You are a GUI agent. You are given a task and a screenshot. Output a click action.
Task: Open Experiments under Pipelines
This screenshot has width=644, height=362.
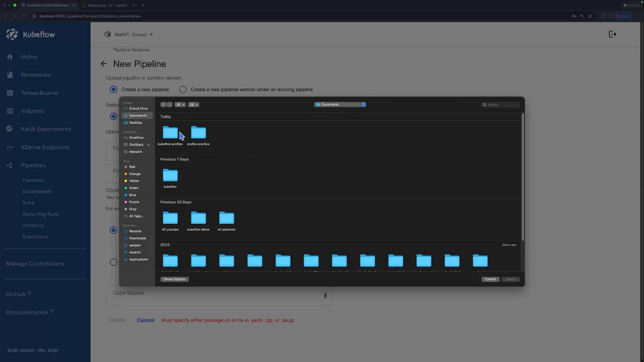[38, 191]
